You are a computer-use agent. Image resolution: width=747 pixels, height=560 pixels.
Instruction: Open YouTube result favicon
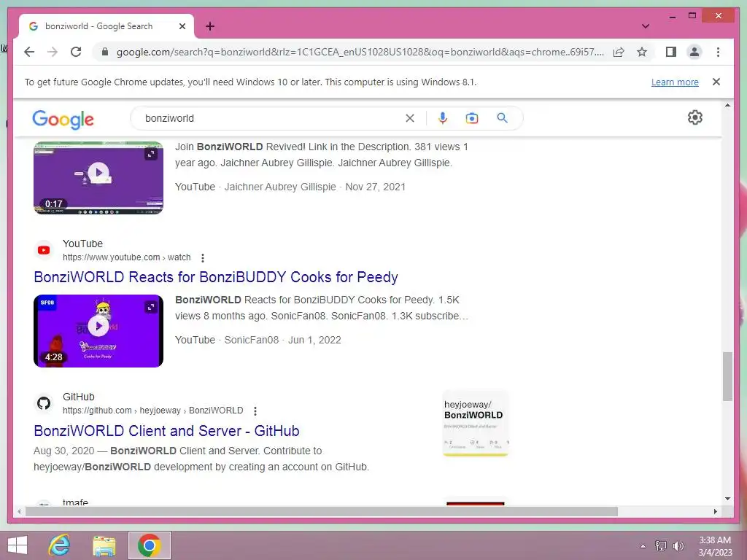[x=44, y=250]
